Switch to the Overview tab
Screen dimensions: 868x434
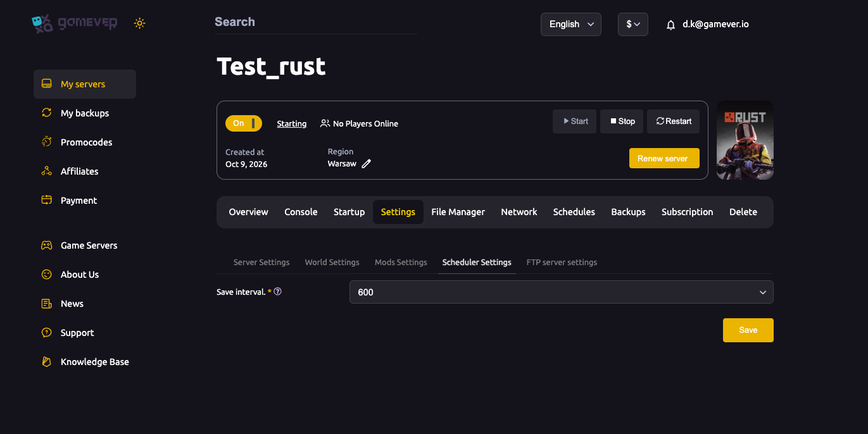coord(249,212)
